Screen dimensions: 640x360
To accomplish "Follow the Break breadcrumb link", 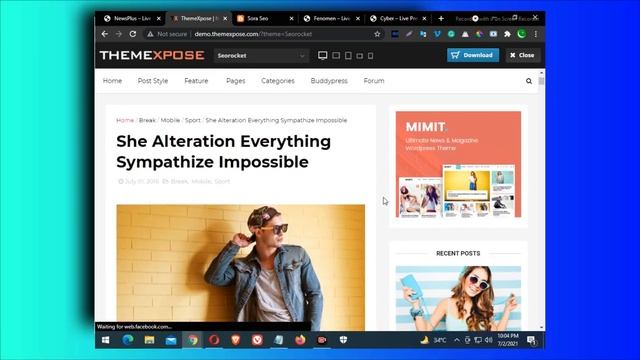I will [147, 120].
